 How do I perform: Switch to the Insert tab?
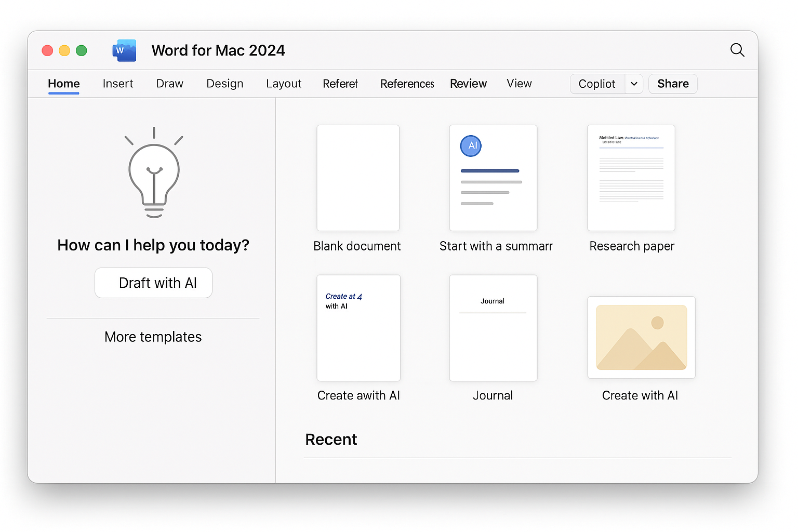pos(118,84)
